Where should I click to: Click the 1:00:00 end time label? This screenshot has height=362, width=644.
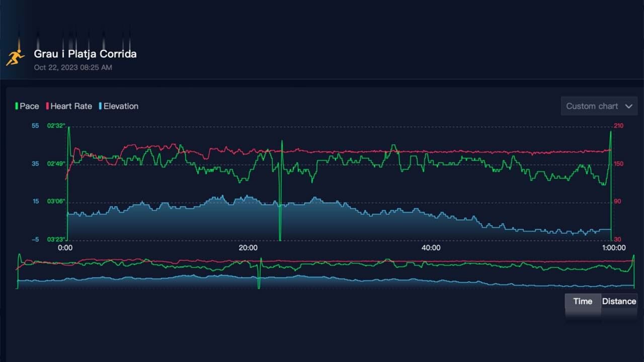(614, 248)
